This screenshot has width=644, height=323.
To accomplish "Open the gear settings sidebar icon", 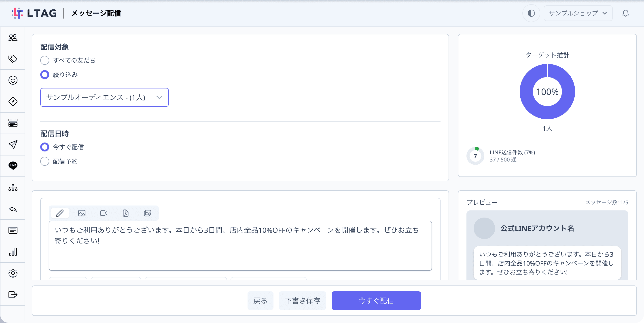I will point(13,273).
